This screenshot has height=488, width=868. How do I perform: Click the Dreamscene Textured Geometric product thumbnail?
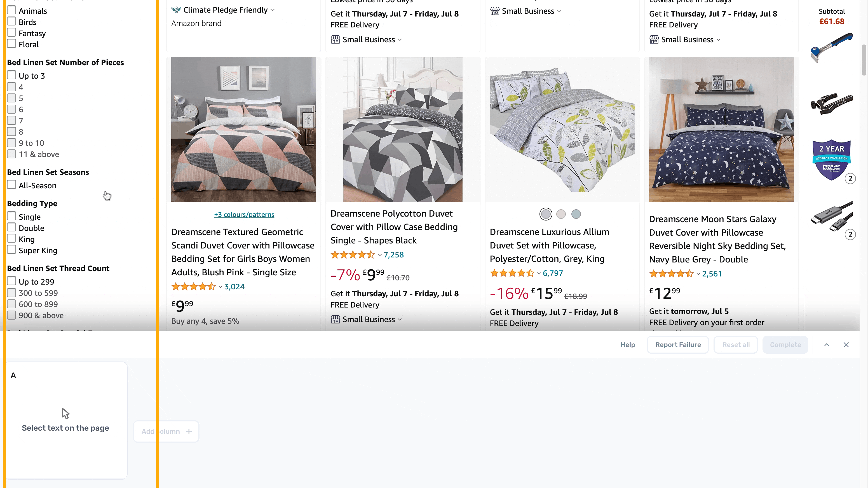(243, 129)
